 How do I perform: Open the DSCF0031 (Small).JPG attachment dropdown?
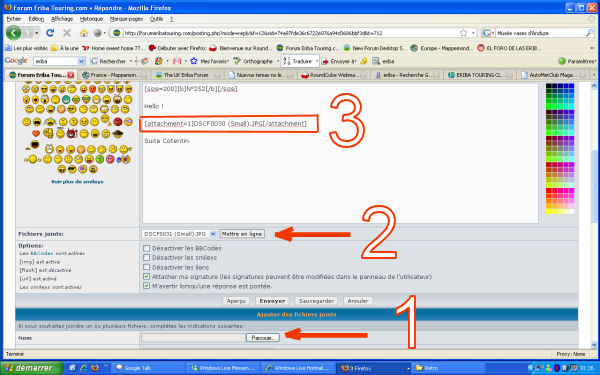point(179,234)
